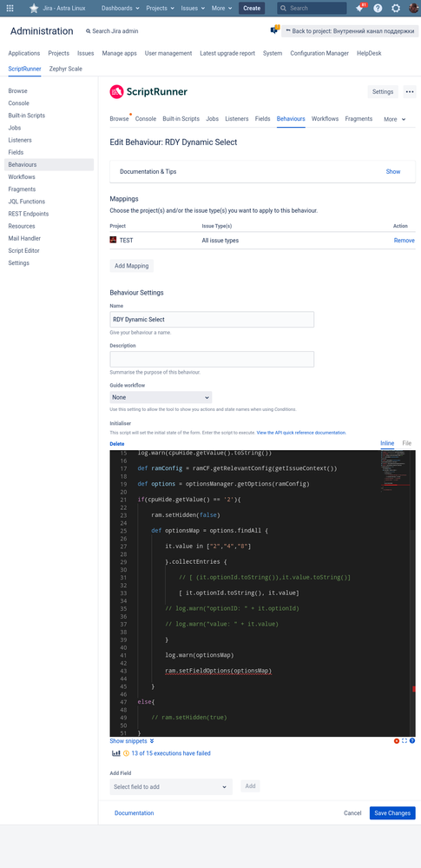Open the bottom Documentation link

pos(134,813)
